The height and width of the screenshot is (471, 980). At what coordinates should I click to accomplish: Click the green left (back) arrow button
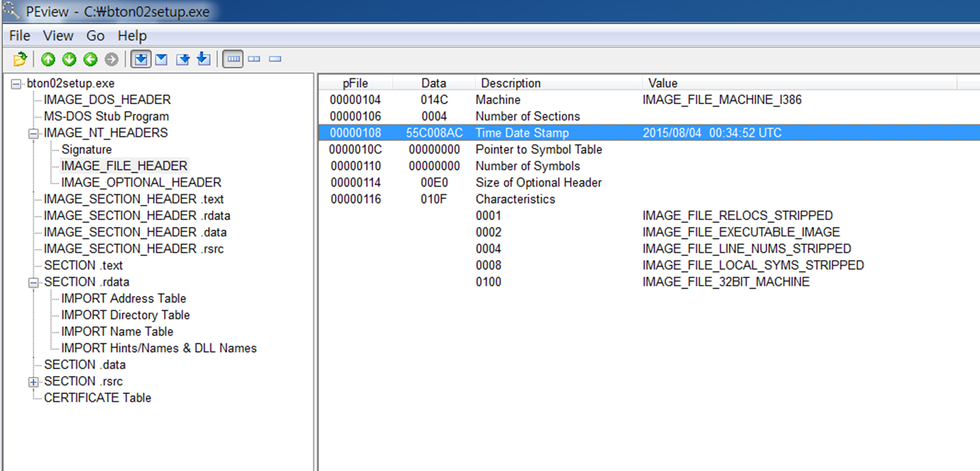[x=90, y=59]
